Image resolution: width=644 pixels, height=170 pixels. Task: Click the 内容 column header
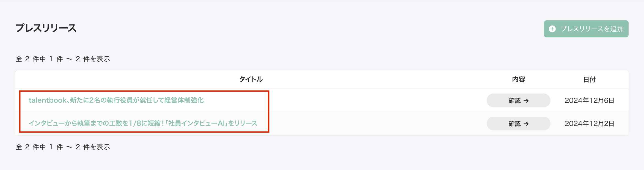[x=518, y=79]
